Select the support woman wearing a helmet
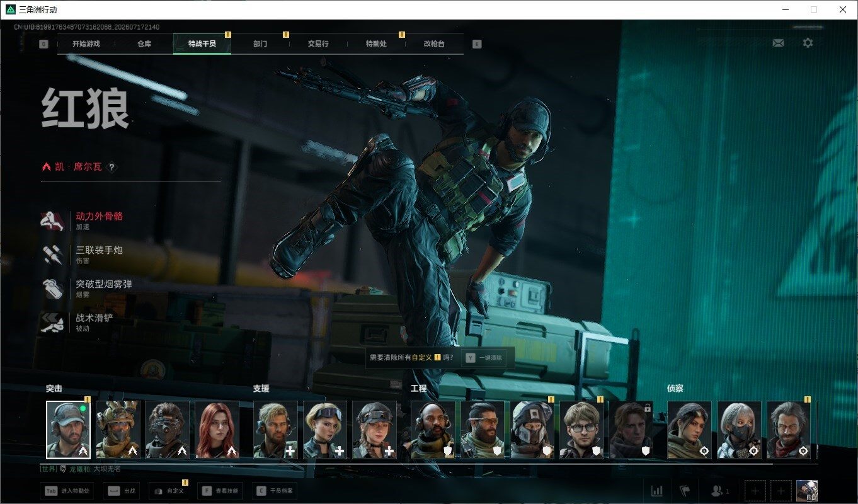The width and height of the screenshot is (858, 504). point(374,430)
